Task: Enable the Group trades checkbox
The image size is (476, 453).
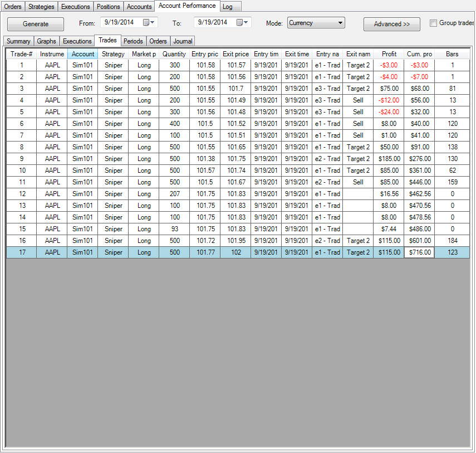Action: 434,23
